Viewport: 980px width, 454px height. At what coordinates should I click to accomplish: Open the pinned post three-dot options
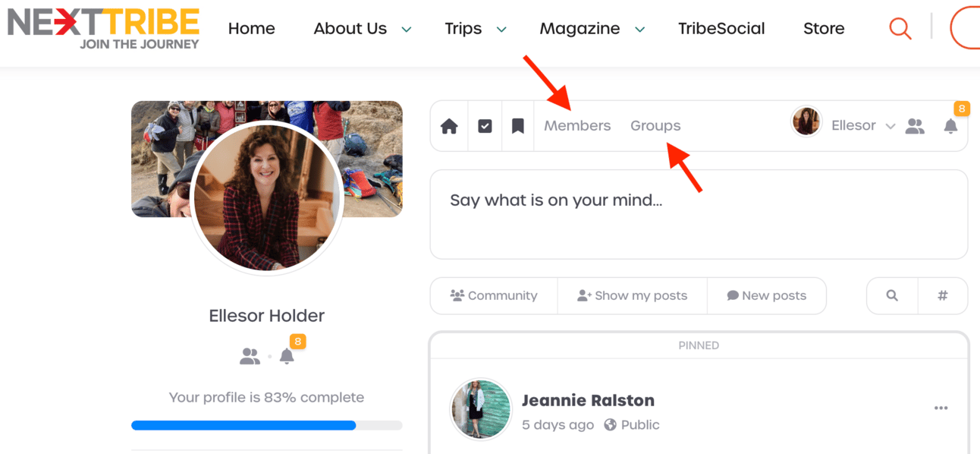point(941,408)
